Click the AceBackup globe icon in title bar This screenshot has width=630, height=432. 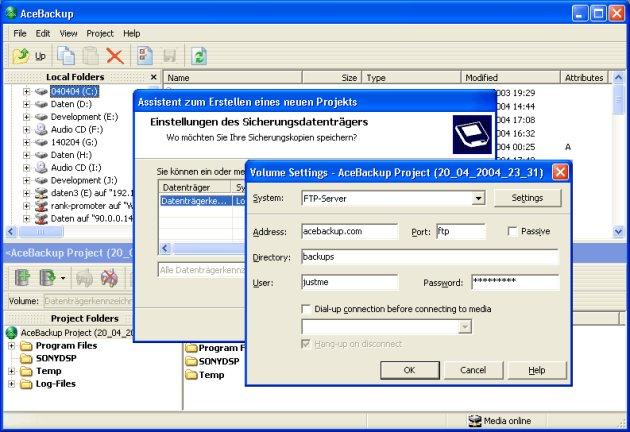click(11, 13)
